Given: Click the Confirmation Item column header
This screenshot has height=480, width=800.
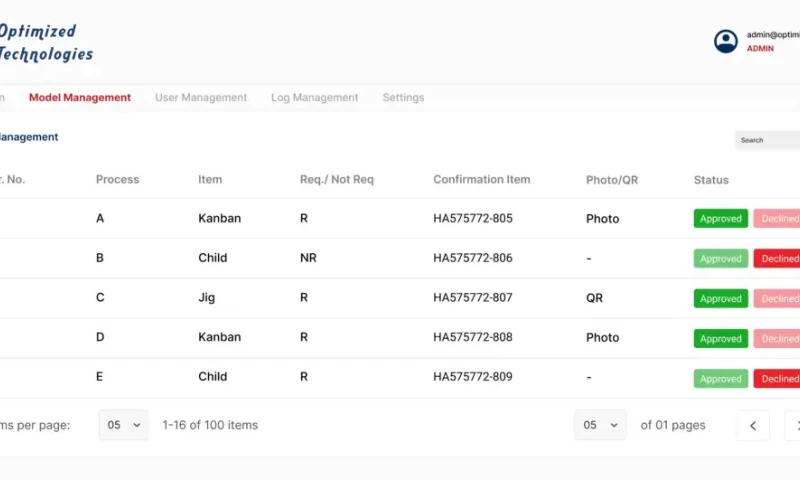Looking at the screenshot, I should coord(481,180).
